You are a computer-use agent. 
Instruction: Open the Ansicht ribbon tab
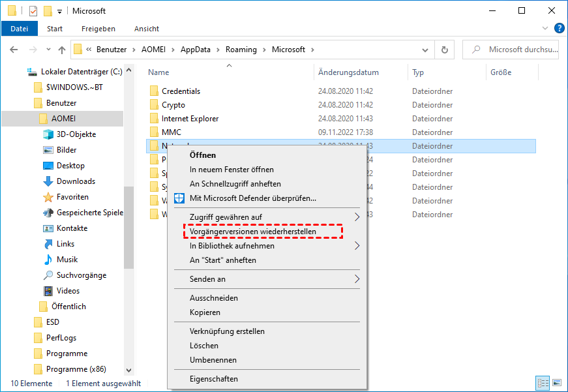[147, 29]
